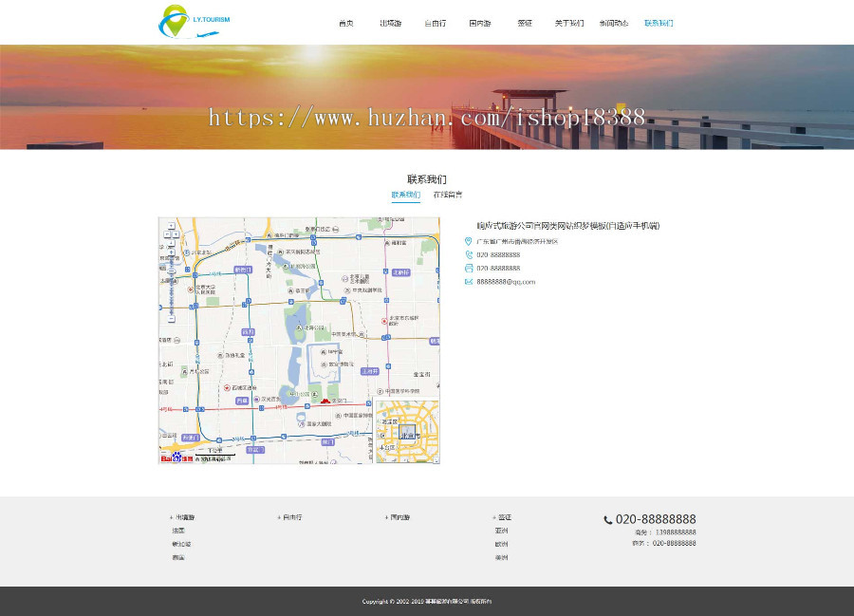The image size is (854, 616).
Task: Expand the footer 出境游 plus item
Action: click(x=182, y=517)
